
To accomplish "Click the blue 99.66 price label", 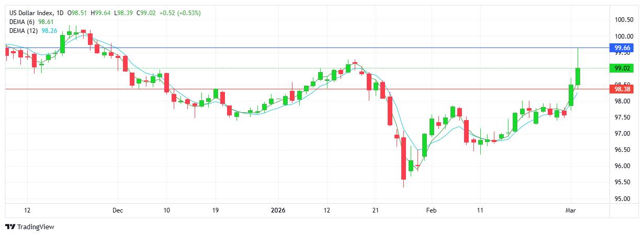I will (x=622, y=48).
